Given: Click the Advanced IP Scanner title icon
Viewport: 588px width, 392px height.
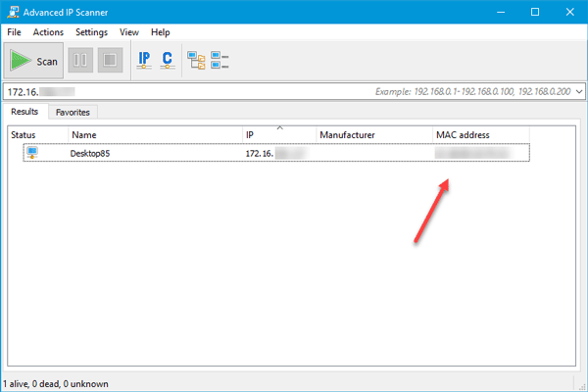Looking at the screenshot, I should pyautogui.click(x=13, y=12).
